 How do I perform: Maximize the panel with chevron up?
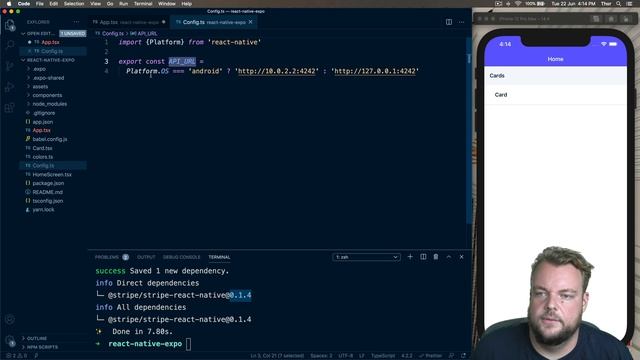449,257
